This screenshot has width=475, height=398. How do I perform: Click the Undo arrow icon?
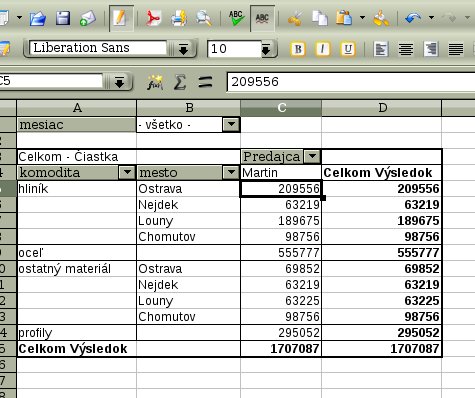[x=413, y=18]
